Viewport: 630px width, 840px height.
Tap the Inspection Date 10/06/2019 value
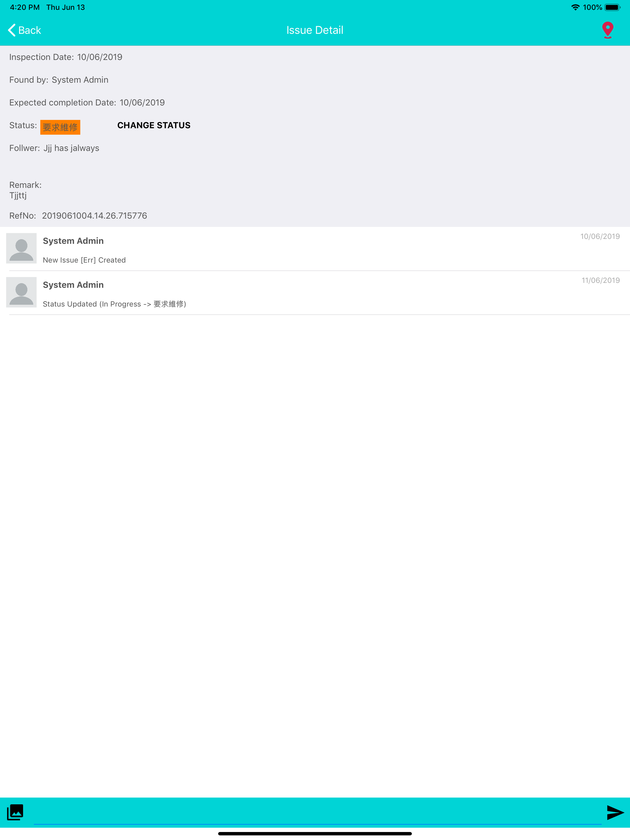pos(100,57)
